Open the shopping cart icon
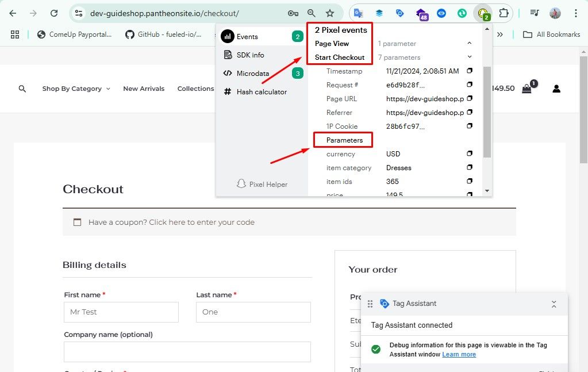This screenshot has height=372, width=588. tap(526, 89)
